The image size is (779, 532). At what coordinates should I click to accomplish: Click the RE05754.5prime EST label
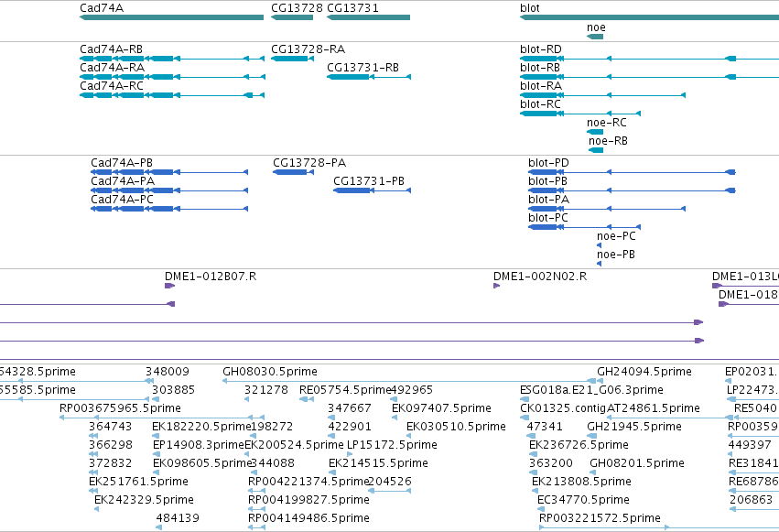pyautogui.click(x=346, y=390)
